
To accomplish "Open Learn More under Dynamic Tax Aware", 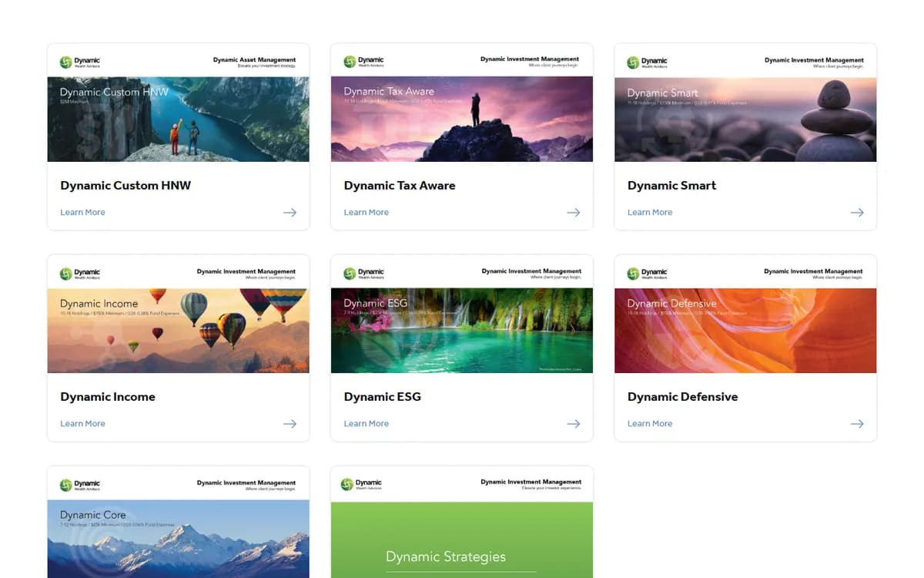I will pyautogui.click(x=366, y=213).
